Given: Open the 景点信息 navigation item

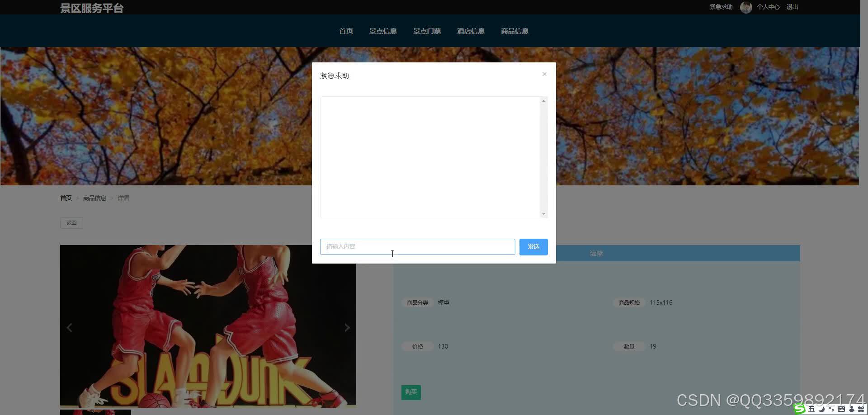Looking at the screenshot, I should (x=383, y=31).
